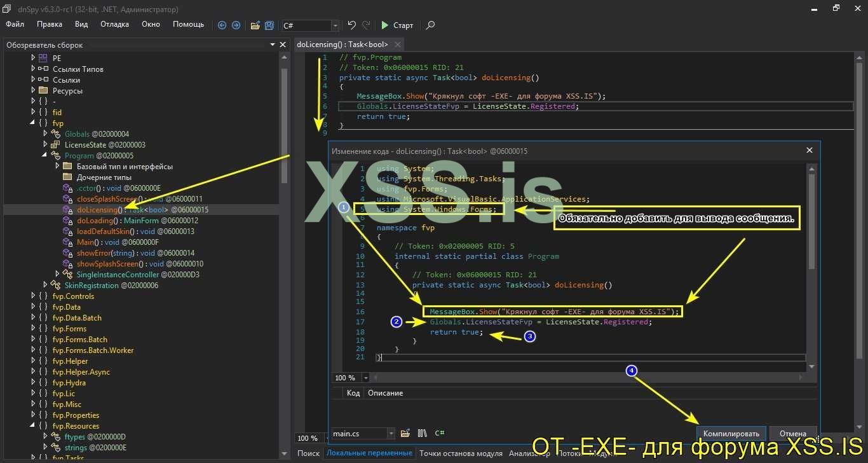Click the .cctor method icon
Screen dimensions: 868x463
(x=67, y=188)
